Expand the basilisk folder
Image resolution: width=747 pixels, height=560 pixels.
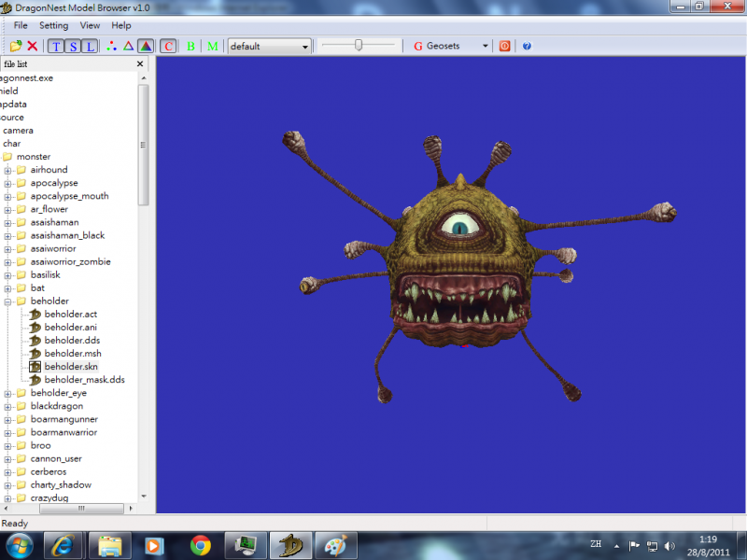[7, 275]
